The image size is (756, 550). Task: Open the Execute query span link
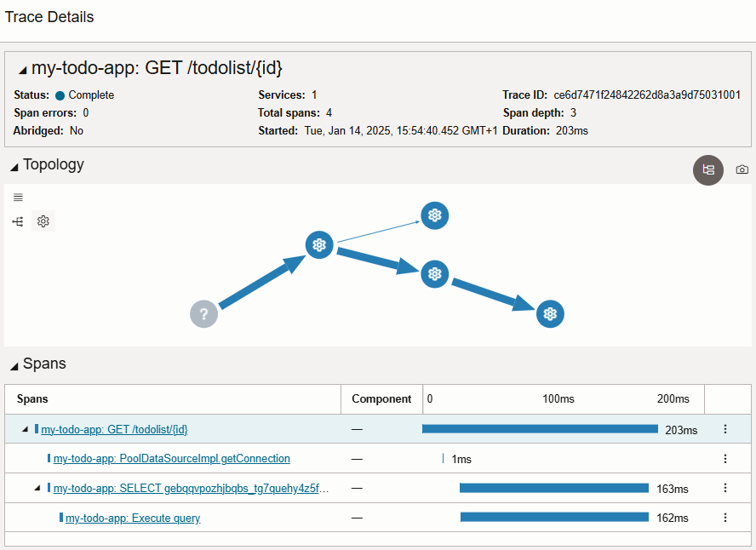[x=130, y=518]
